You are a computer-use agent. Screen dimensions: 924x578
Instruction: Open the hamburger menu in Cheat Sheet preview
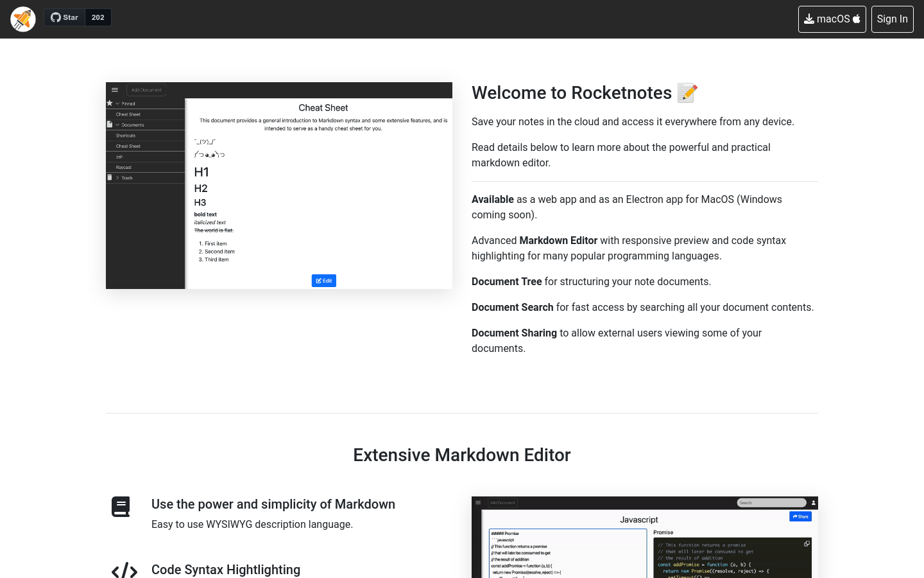[115, 90]
